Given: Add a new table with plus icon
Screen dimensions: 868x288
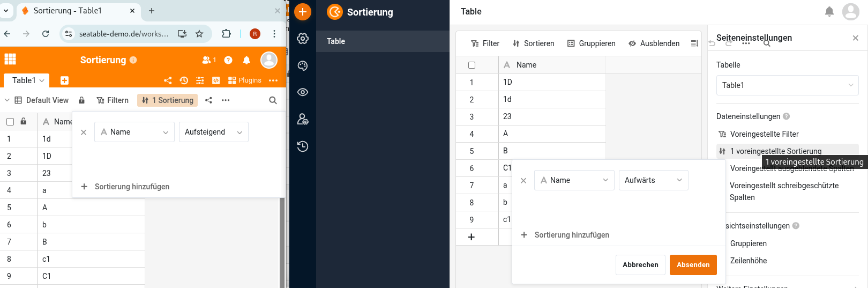Looking at the screenshot, I should click(x=64, y=80).
